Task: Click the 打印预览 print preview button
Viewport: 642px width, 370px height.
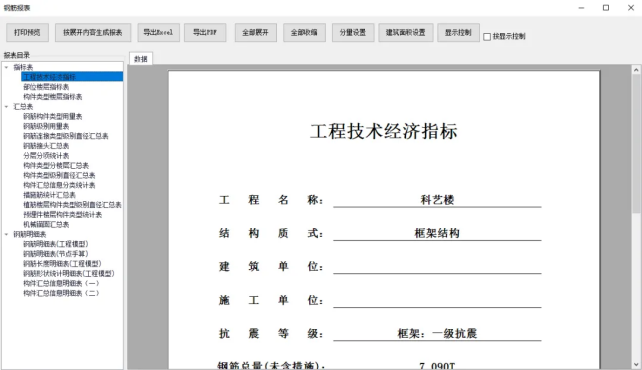Action: tap(27, 32)
